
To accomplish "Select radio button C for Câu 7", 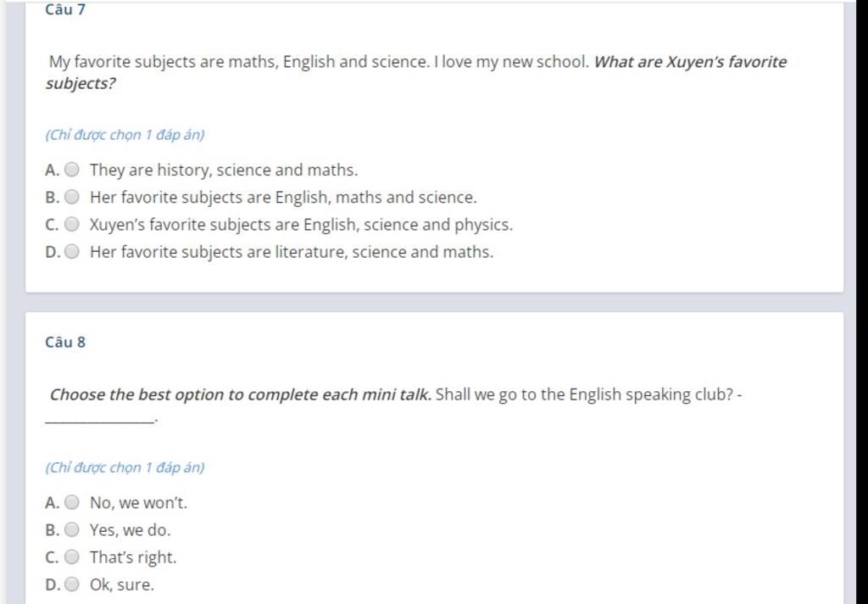I will [72, 225].
